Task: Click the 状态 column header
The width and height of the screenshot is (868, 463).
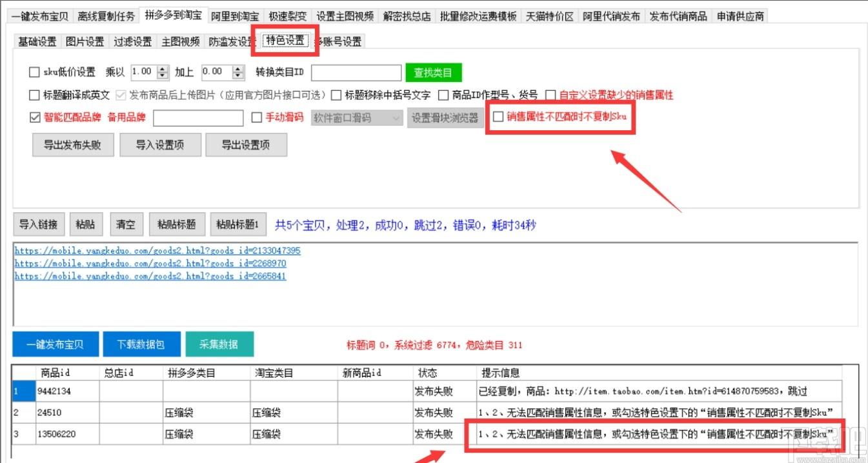Action: pyautogui.click(x=444, y=373)
